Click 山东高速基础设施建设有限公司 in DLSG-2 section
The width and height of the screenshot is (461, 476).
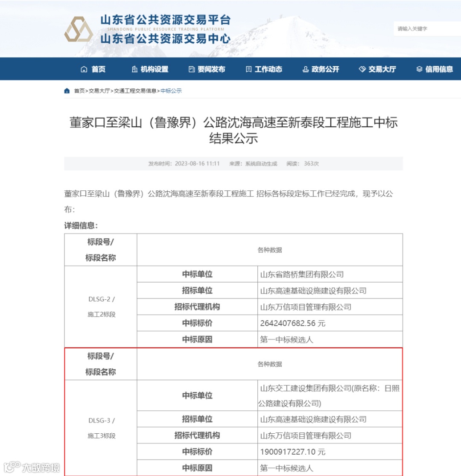click(313, 291)
